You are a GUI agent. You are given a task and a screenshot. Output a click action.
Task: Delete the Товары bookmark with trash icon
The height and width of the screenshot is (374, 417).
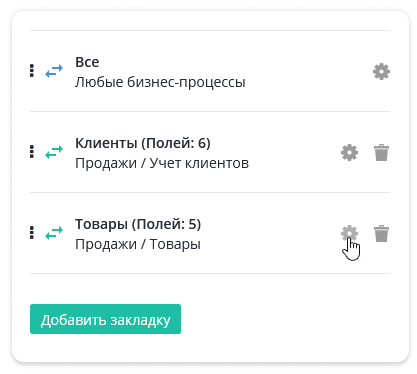pyautogui.click(x=381, y=233)
